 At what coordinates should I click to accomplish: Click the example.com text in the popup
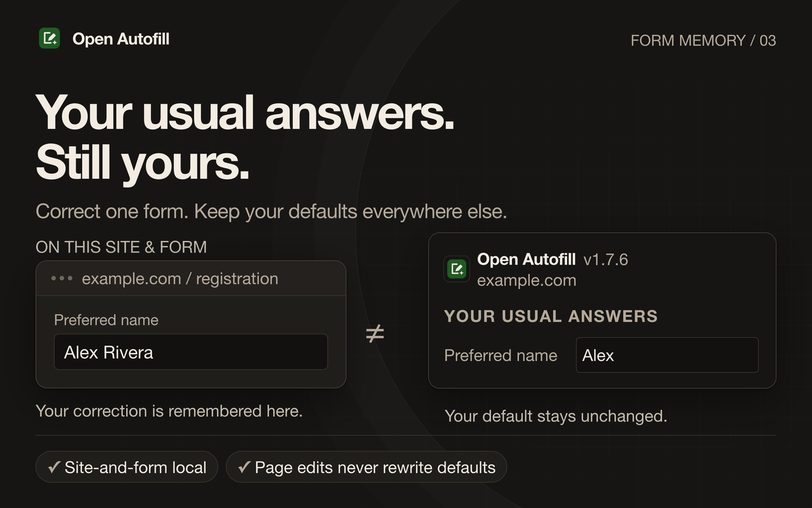tap(527, 280)
